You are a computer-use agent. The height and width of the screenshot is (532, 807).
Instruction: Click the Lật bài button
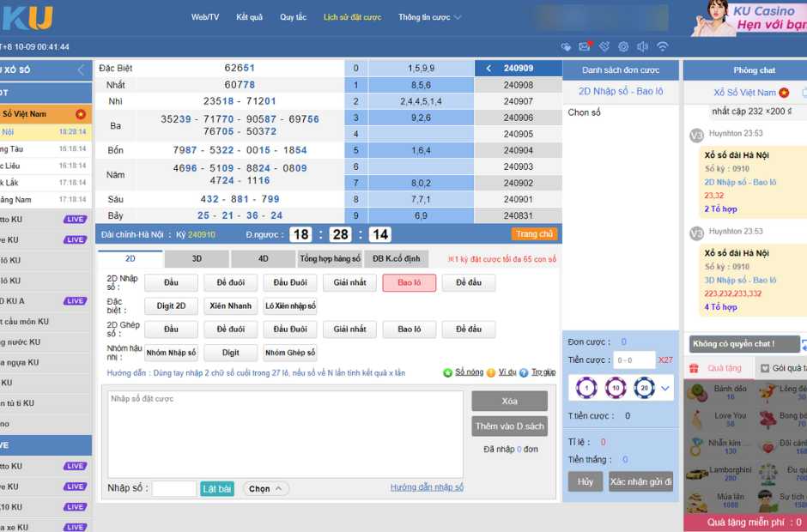pos(216,489)
